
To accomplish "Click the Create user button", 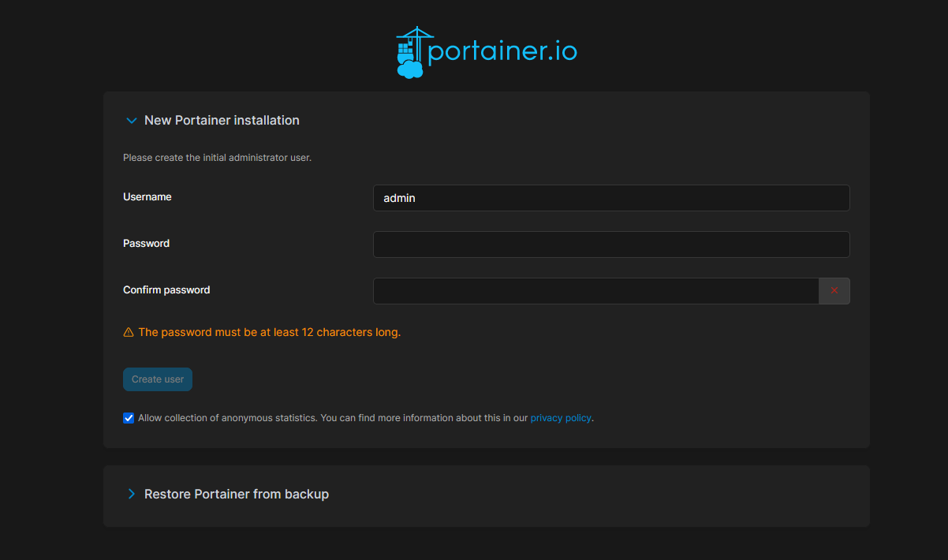I will pyautogui.click(x=158, y=379).
